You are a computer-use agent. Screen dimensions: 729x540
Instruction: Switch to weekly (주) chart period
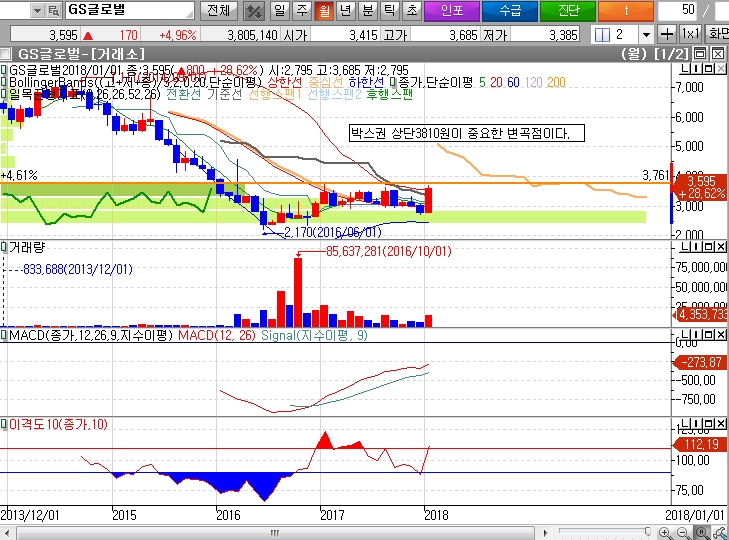click(301, 11)
